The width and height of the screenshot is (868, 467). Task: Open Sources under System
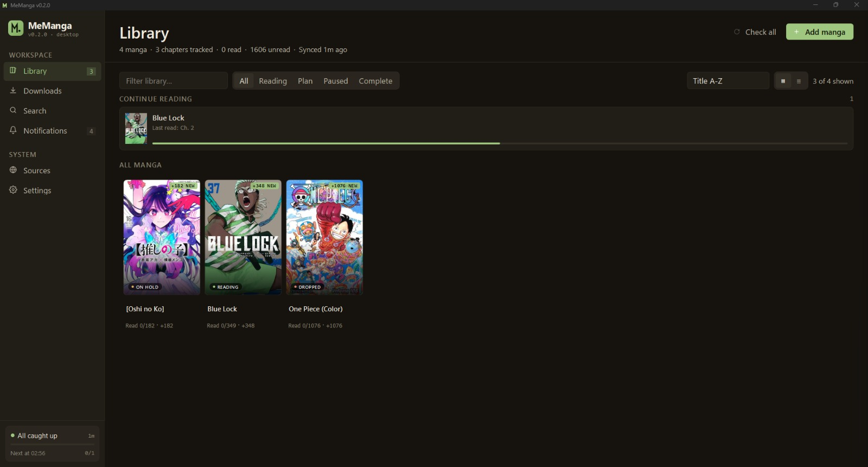pyautogui.click(x=53, y=170)
